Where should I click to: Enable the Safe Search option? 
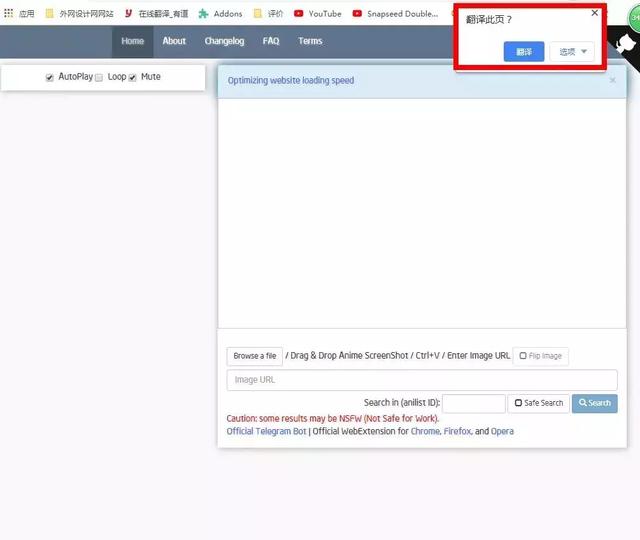coord(539,403)
